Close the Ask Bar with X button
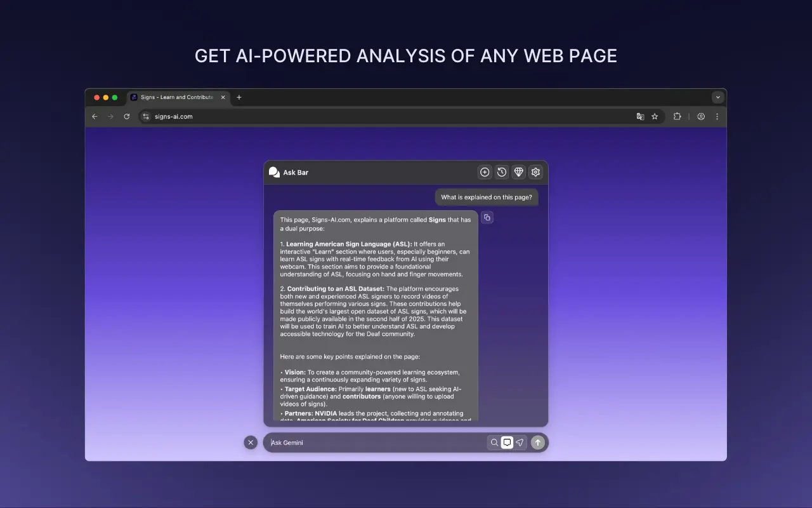Viewport: 812px width, 508px height. tap(251, 443)
